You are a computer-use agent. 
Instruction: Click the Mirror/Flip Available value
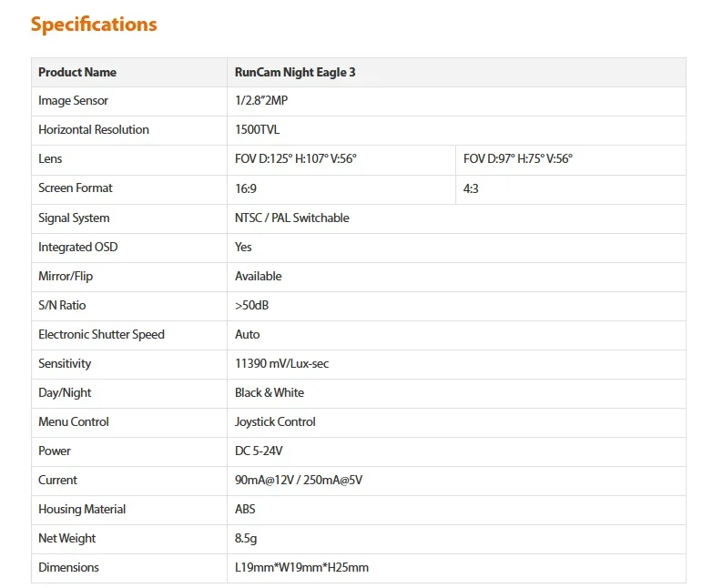pos(259,276)
